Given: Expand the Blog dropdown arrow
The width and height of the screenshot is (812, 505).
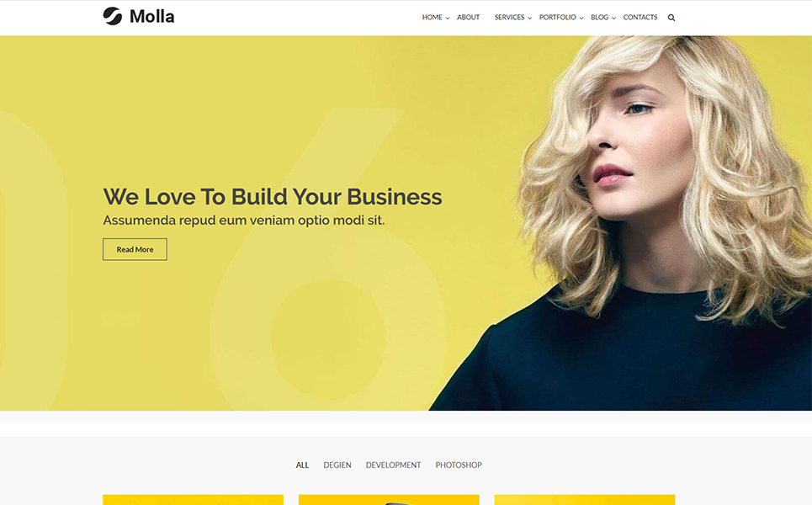Looking at the screenshot, I should pos(613,19).
